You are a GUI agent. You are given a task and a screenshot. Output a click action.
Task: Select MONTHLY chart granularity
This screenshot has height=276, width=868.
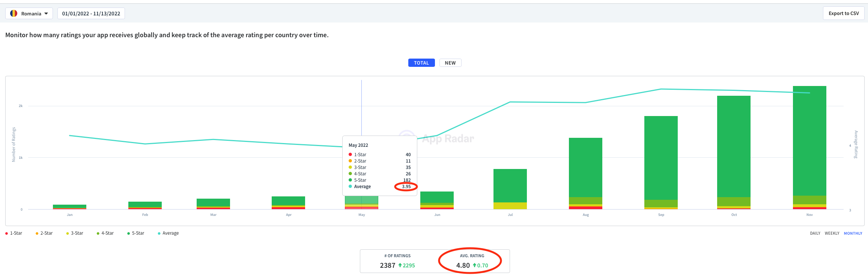click(853, 233)
